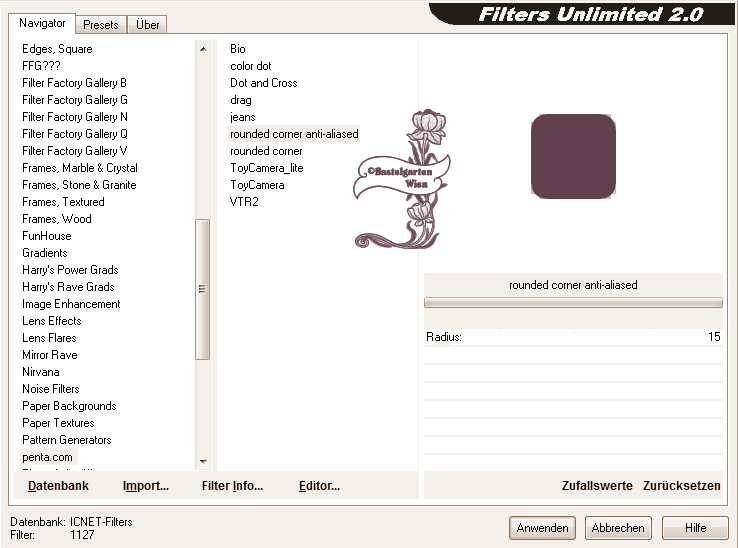
Task: Choose the Dot and Cross filter
Action: pyautogui.click(x=264, y=83)
